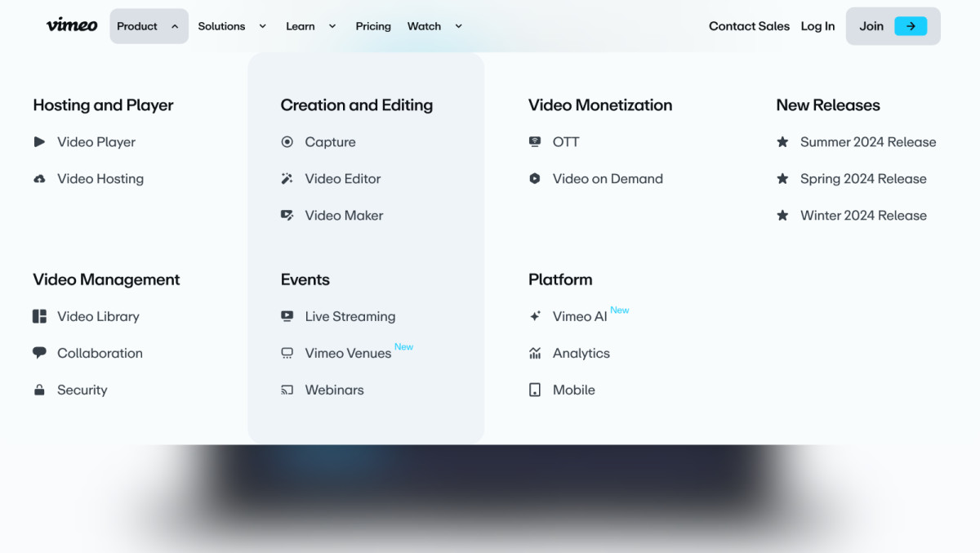The image size is (980, 553).
Task: Click the star icon beside Winter 2024 Release
Action: click(782, 216)
